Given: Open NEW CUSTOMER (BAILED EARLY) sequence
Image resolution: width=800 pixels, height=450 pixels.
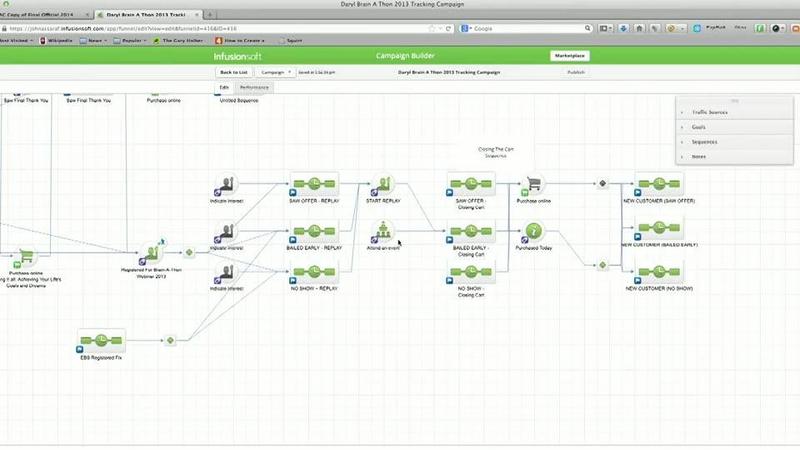Looking at the screenshot, I should tap(659, 228).
